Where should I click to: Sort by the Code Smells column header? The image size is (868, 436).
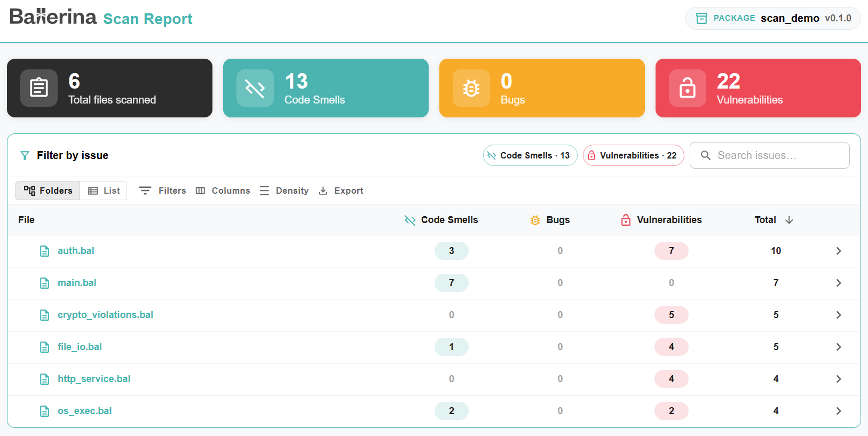(x=441, y=220)
